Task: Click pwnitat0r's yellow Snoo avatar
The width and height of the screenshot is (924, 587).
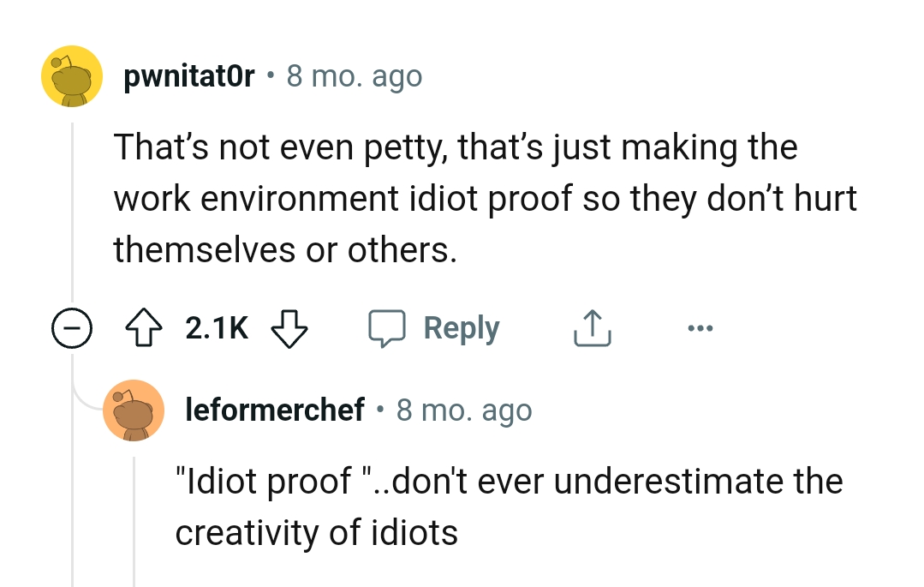Action: point(72,75)
